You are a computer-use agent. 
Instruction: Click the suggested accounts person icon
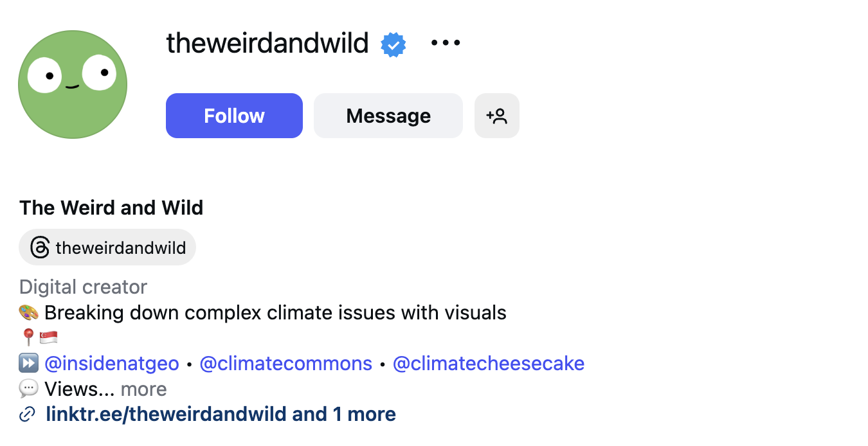496,116
